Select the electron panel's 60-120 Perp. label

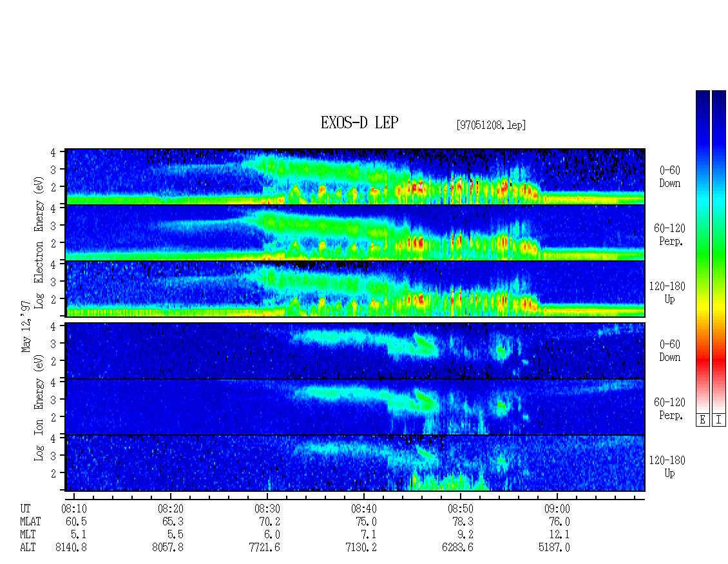[x=669, y=235]
